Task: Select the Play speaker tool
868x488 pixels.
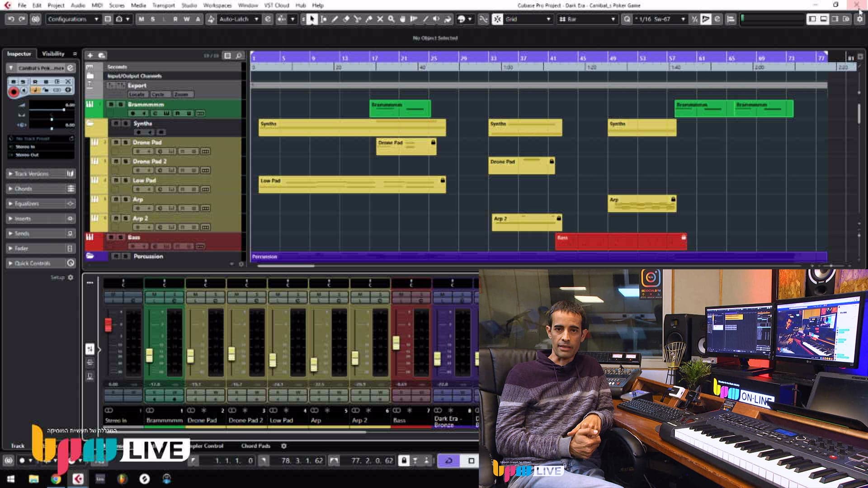Action: click(x=437, y=19)
